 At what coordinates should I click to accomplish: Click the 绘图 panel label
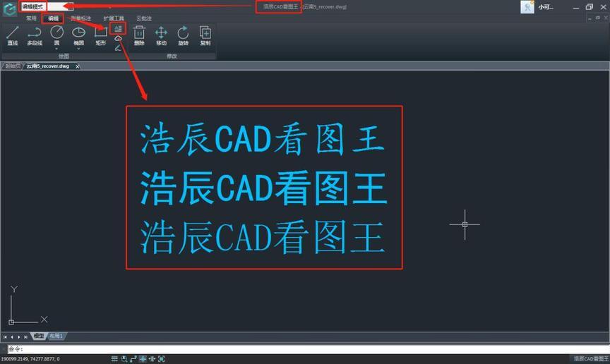[64, 56]
